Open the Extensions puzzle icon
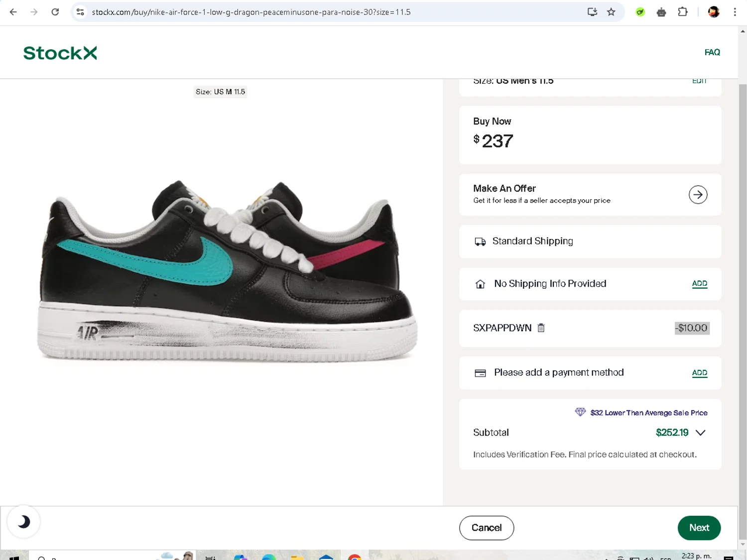This screenshot has width=747, height=560. pos(683,12)
